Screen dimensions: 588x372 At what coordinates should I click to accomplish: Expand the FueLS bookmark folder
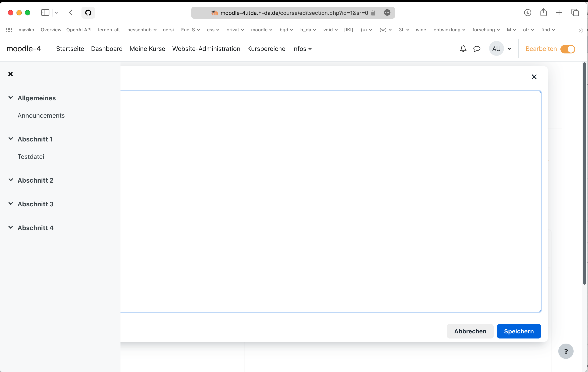click(190, 30)
